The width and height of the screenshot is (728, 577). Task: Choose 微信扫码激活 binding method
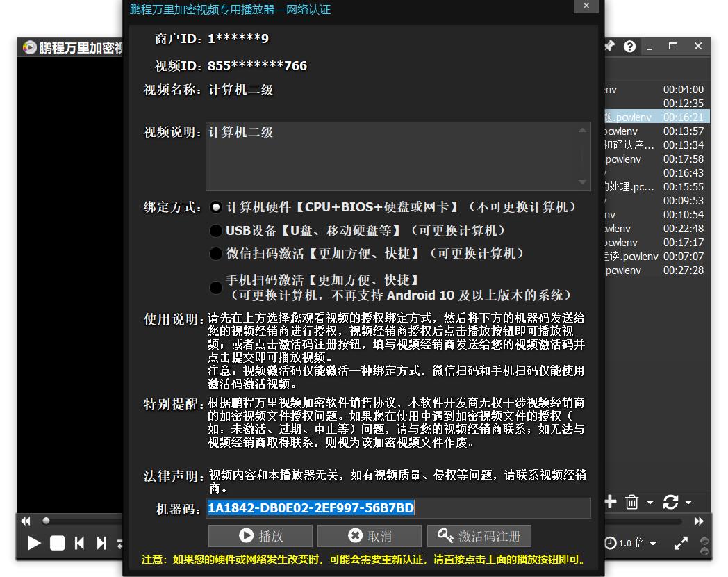[x=215, y=254]
